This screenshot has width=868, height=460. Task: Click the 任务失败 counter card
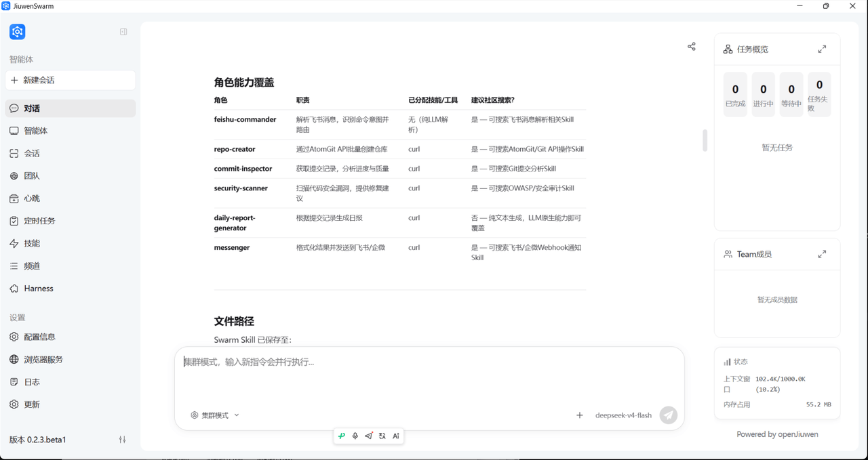tap(819, 94)
